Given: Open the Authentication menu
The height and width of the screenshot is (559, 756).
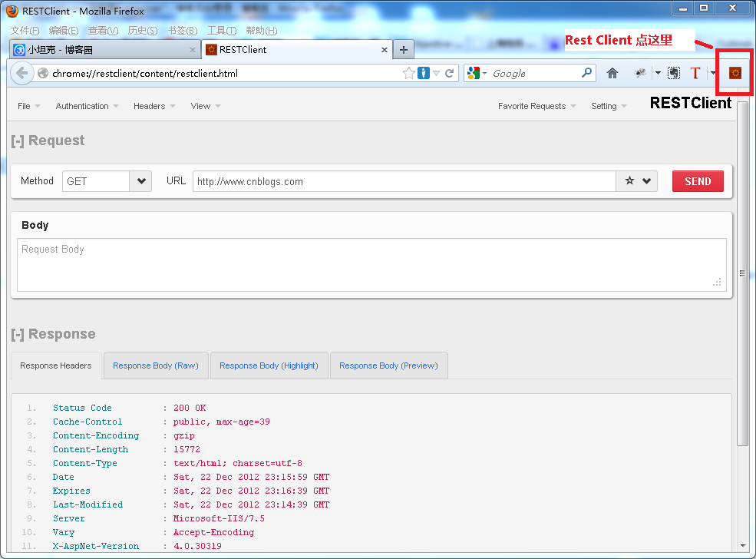Looking at the screenshot, I should pos(87,106).
